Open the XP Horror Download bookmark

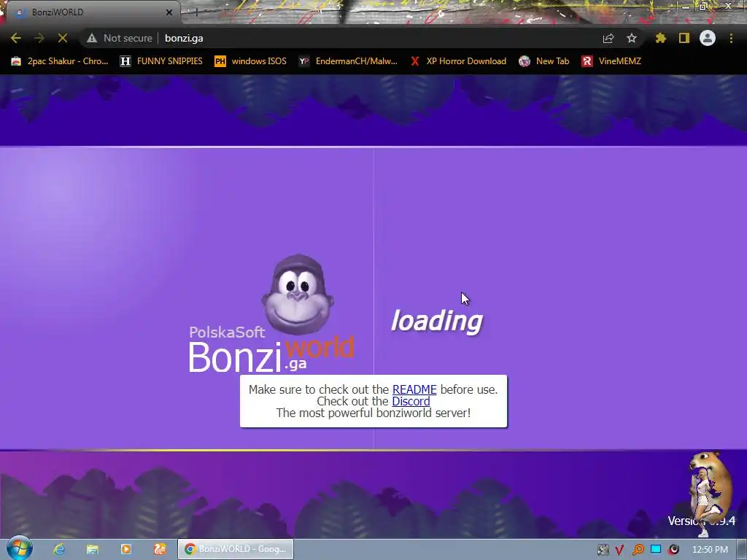pyautogui.click(x=458, y=61)
